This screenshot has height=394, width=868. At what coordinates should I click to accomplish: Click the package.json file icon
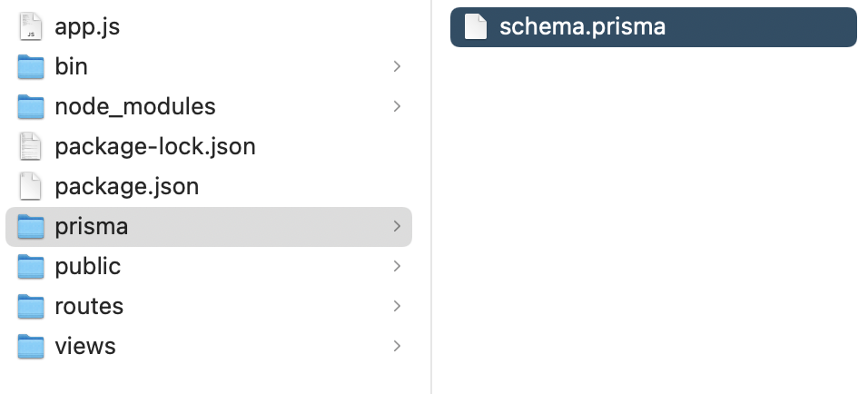[31, 186]
